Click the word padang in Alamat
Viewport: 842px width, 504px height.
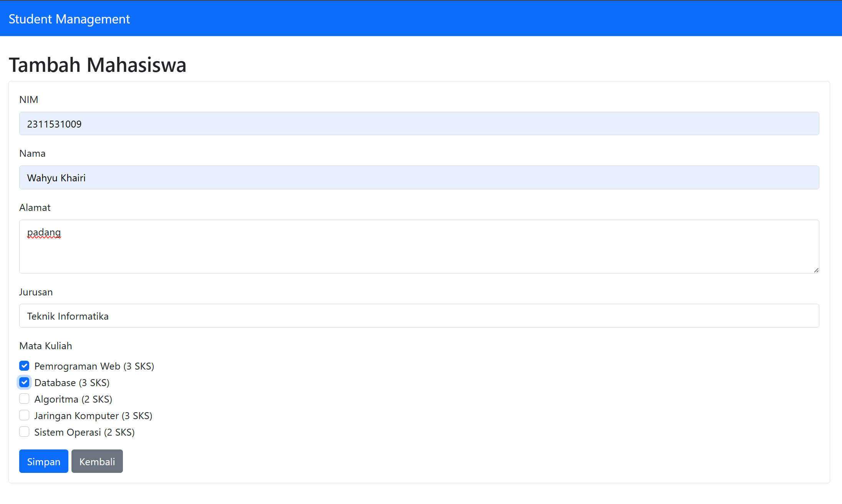44,232
